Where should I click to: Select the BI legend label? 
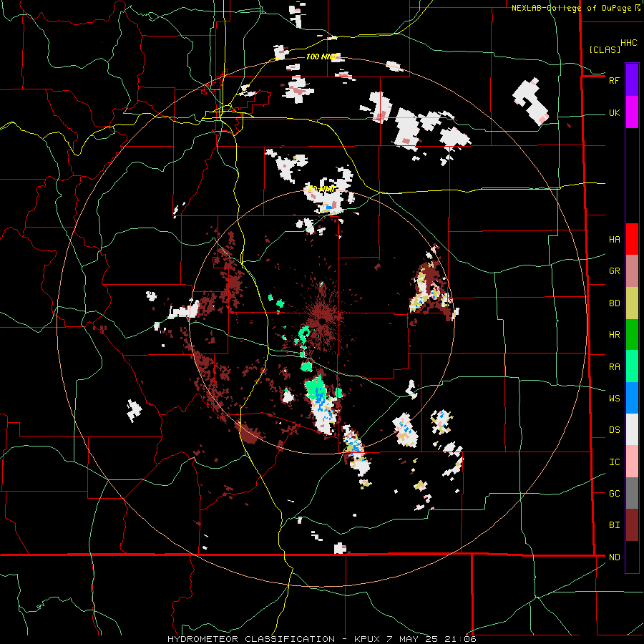[614, 525]
